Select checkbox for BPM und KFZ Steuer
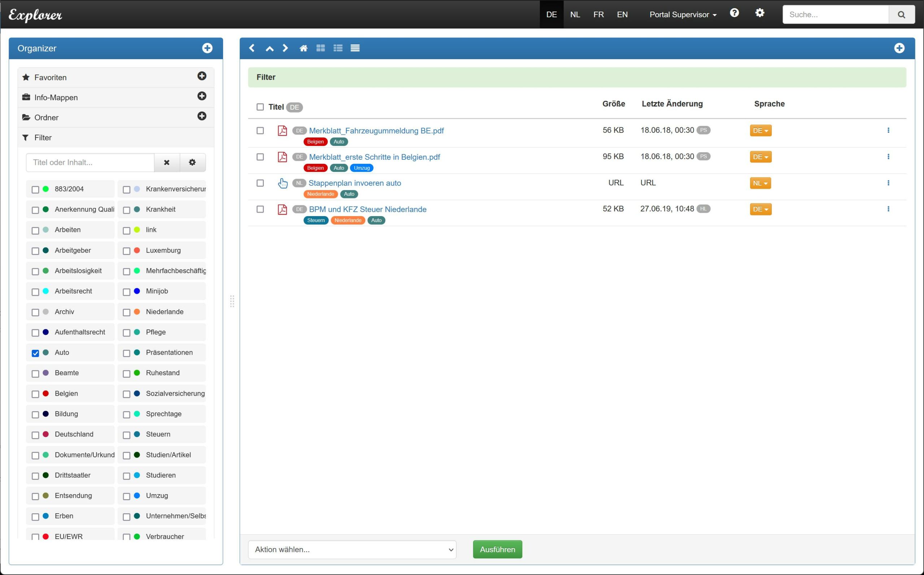 tap(260, 209)
